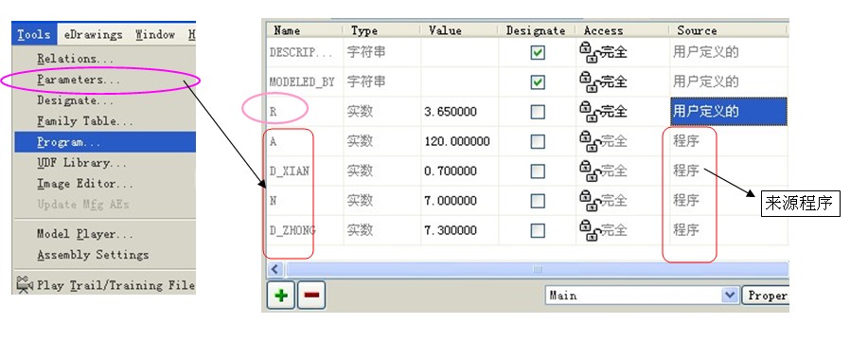868x342 pixels.
Task: Open Family Table... menu entry
Action: (84, 121)
